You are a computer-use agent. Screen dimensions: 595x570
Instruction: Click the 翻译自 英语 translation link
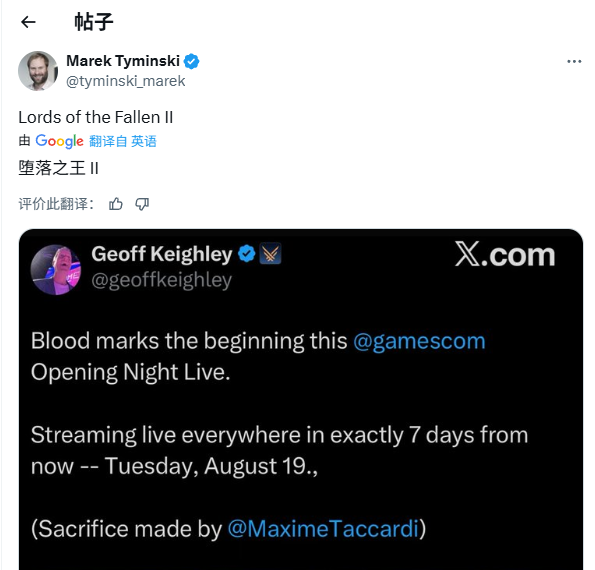point(123,141)
